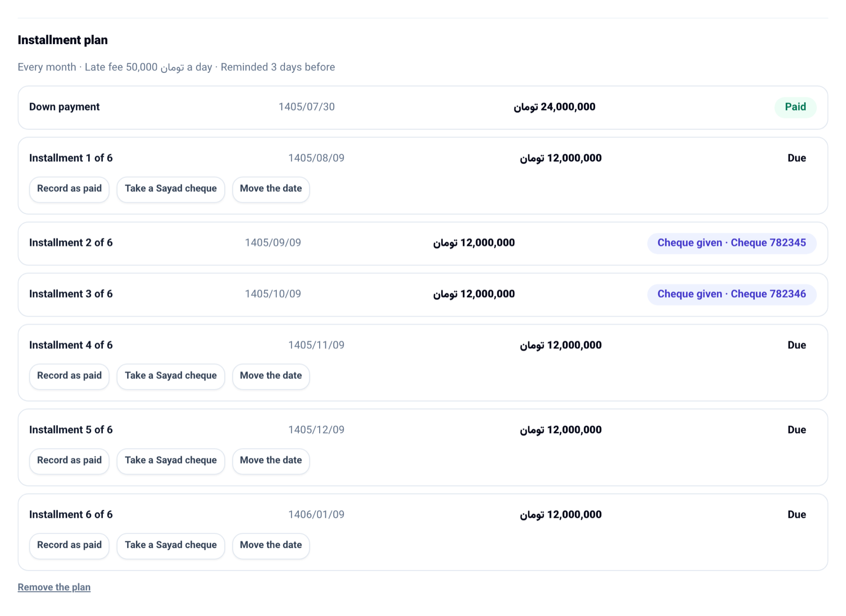Select the Down payment label

pyautogui.click(x=64, y=107)
